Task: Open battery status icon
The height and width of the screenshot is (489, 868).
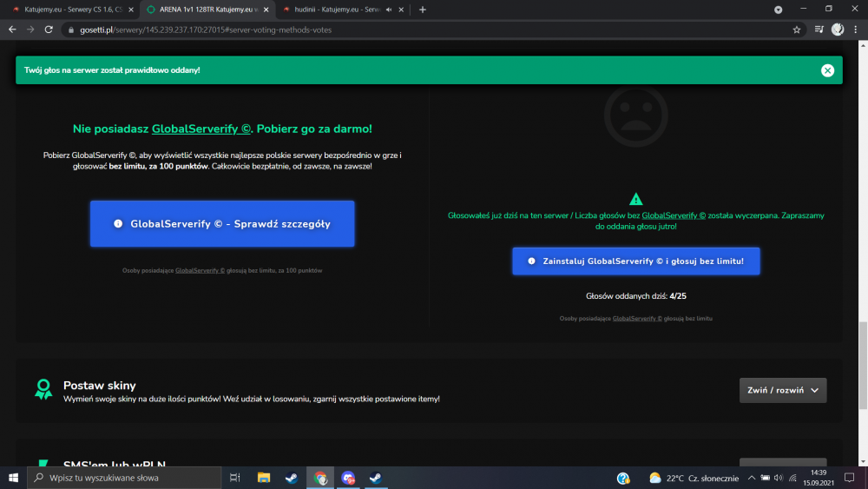Action: click(x=765, y=478)
